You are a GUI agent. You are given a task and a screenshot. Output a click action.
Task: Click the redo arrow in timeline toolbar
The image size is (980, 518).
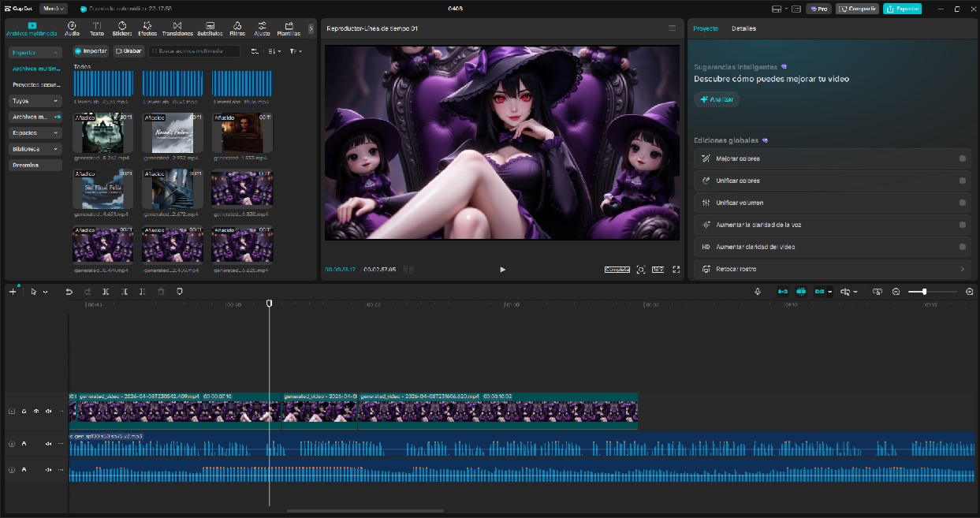tap(88, 292)
